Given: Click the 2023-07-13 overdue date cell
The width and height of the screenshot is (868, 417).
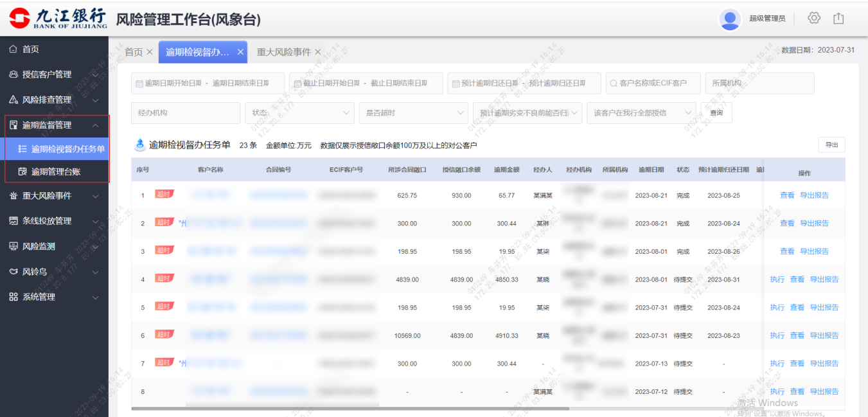Looking at the screenshot, I should pos(651,364).
